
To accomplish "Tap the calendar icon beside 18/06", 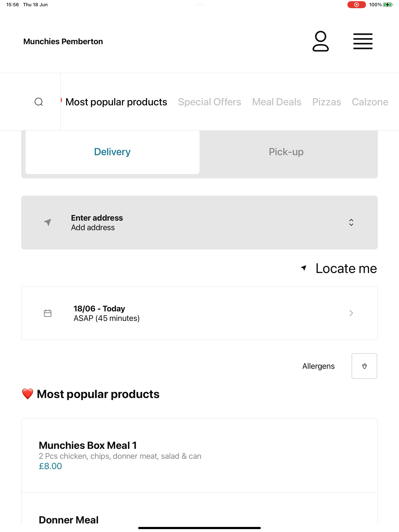I will click(48, 313).
